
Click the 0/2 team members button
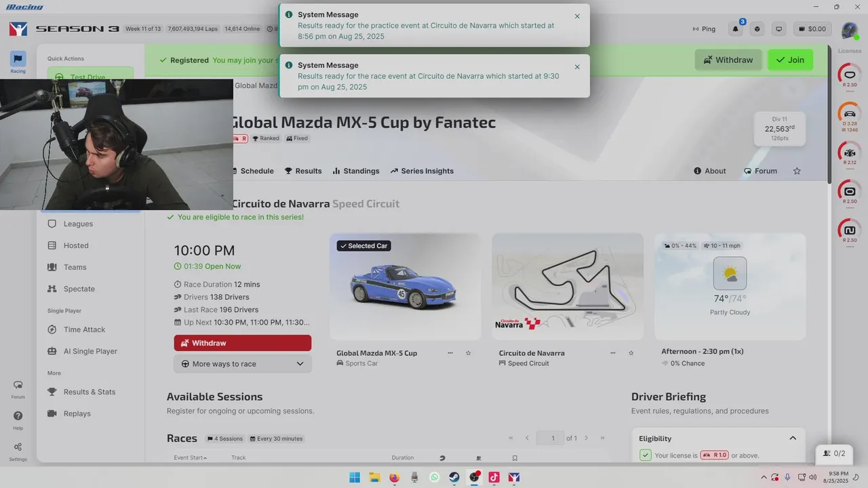(x=834, y=453)
